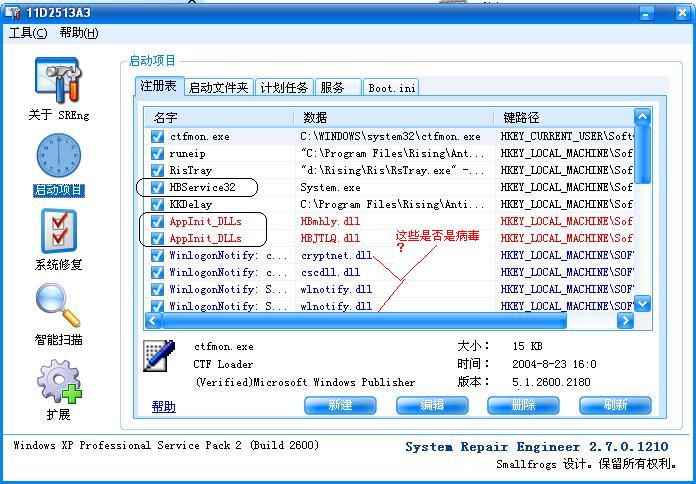
Task: Click the horizontal scroll left arrow
Action: 153,320
